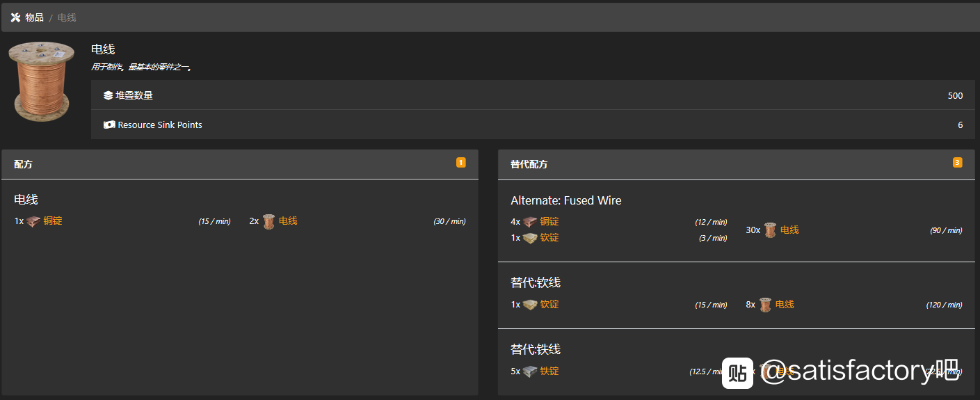Open 铁锭 link in 替代:铁线 recipe
The width and height of the screenshot is (980, 400).
(549, 371)
